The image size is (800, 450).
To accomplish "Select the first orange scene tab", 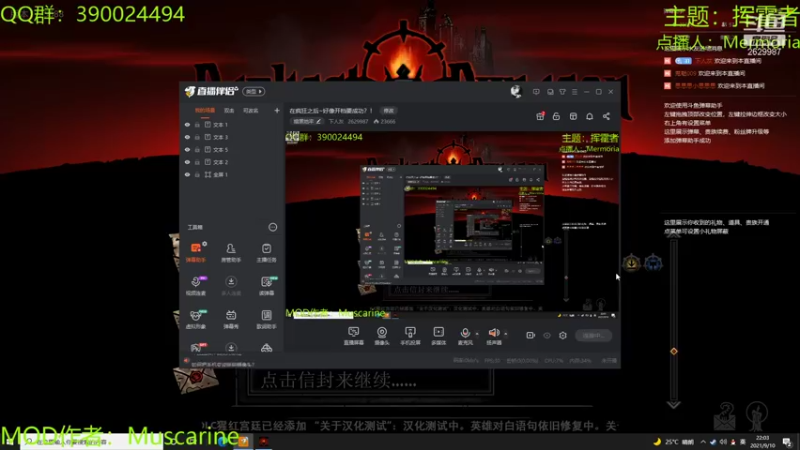I will 205,110.
